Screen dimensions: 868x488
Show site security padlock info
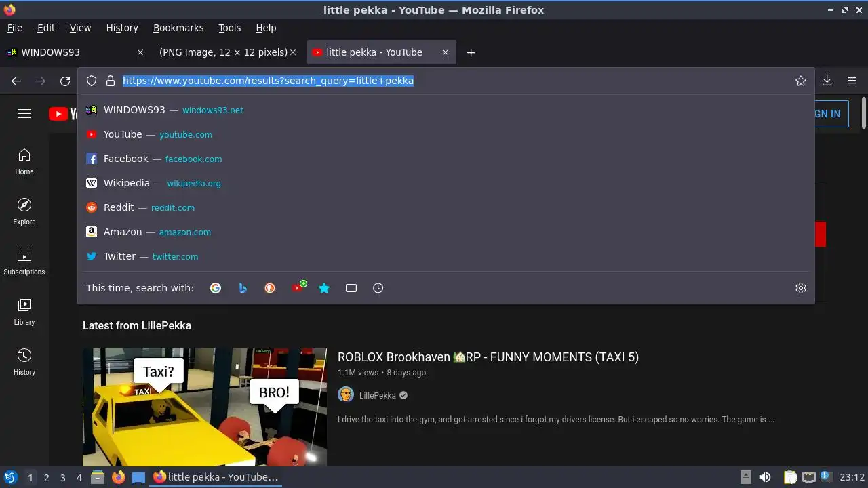click(111, 81)
